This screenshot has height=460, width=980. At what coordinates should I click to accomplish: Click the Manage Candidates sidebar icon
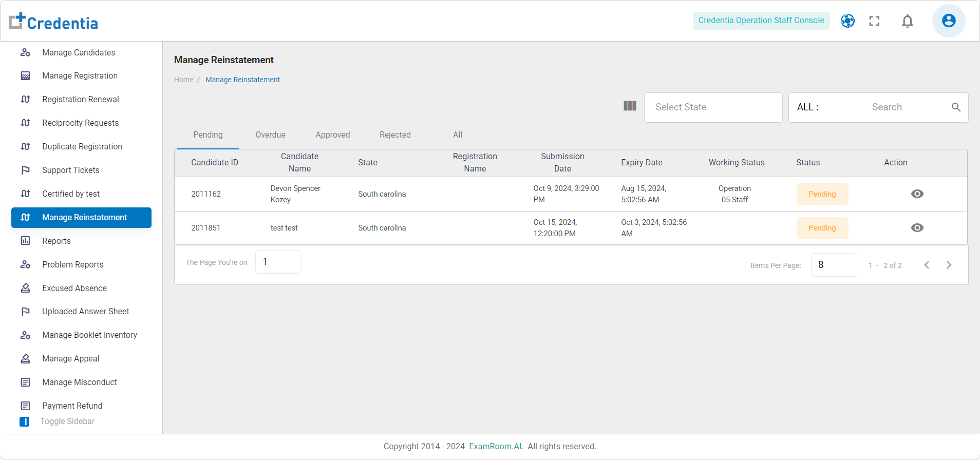point(25,52)
